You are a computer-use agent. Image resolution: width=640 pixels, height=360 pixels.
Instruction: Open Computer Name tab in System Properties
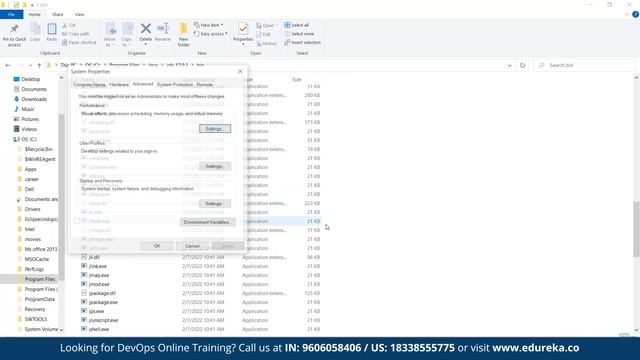(x=89, y=84)
